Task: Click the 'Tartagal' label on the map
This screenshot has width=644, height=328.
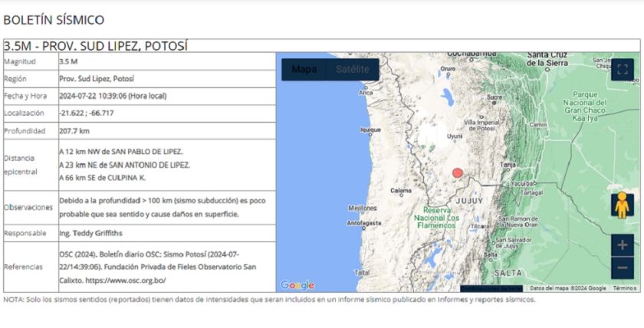Action: [x=532, y=192]
